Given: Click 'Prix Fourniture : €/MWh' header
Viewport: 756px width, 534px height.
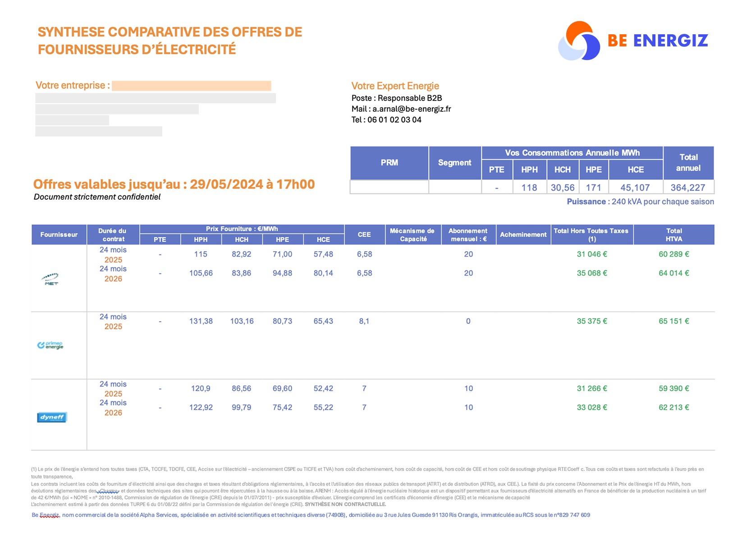Looking at the screenshot, I should [x=242, y=229].
